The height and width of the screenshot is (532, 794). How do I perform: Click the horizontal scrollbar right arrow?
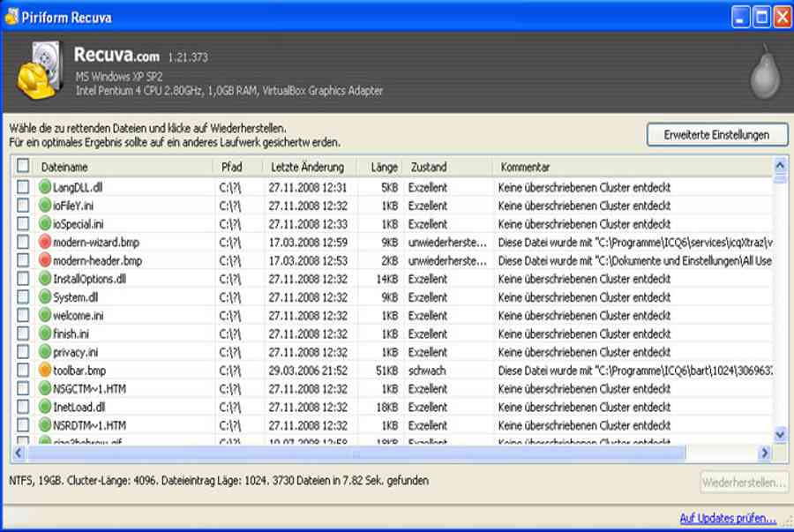coord(765,453)
